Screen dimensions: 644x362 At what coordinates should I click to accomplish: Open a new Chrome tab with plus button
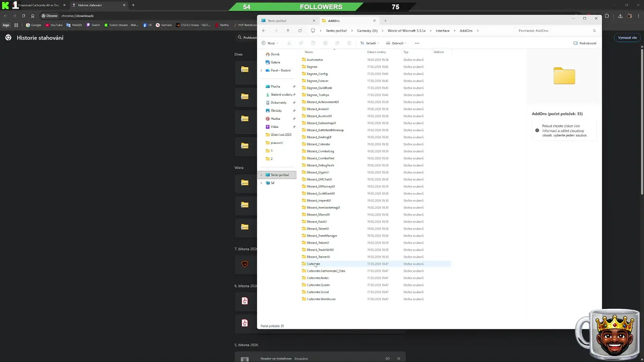click(x=133, y=5)
